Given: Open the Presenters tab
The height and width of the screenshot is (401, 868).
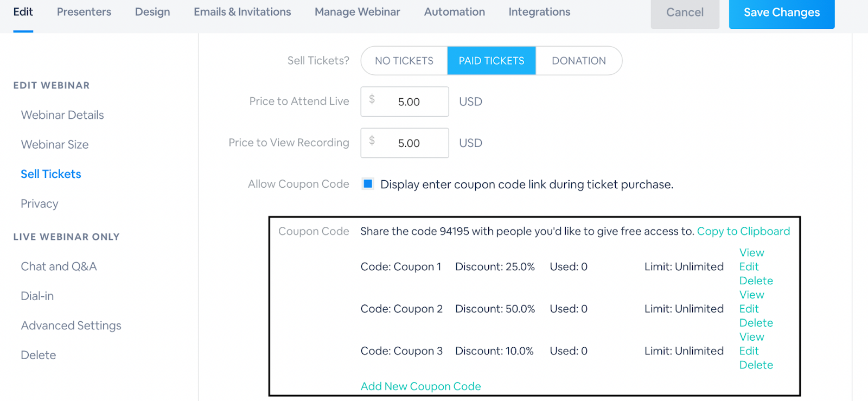Looking at the screenshot, I should tap(84, 12).
